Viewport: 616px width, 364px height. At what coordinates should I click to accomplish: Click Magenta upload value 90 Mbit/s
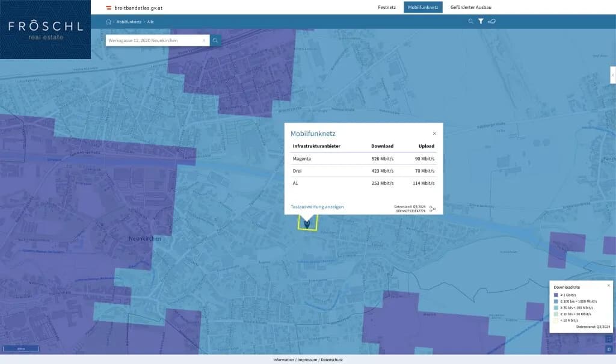425,159
